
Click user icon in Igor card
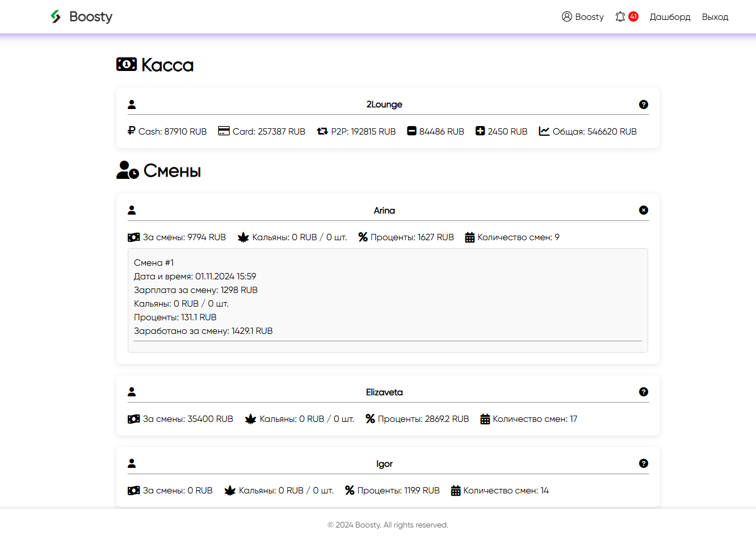point(132,463)
